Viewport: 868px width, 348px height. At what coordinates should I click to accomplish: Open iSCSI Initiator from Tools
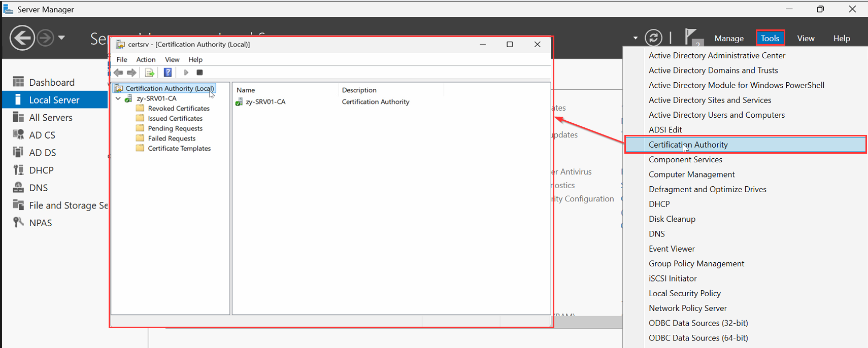(x=673, y=279)
